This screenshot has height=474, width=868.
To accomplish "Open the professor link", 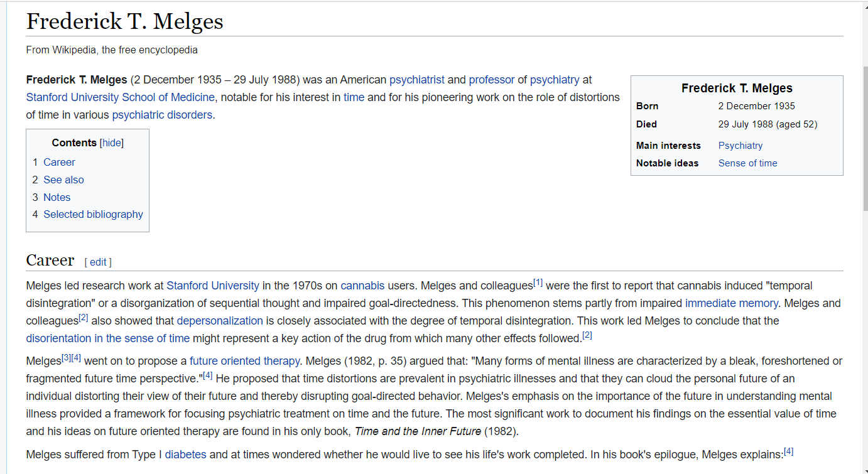I will click(492, 80).
